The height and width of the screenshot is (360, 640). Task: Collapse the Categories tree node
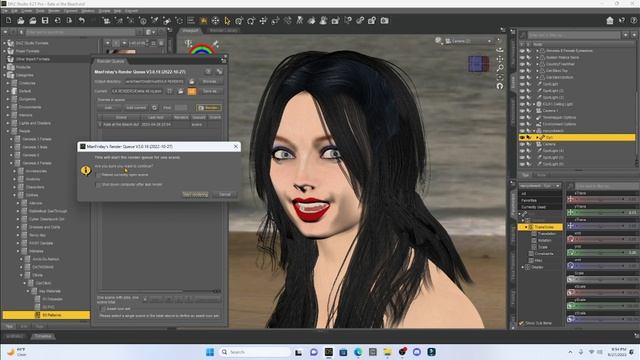click(4, 75)
